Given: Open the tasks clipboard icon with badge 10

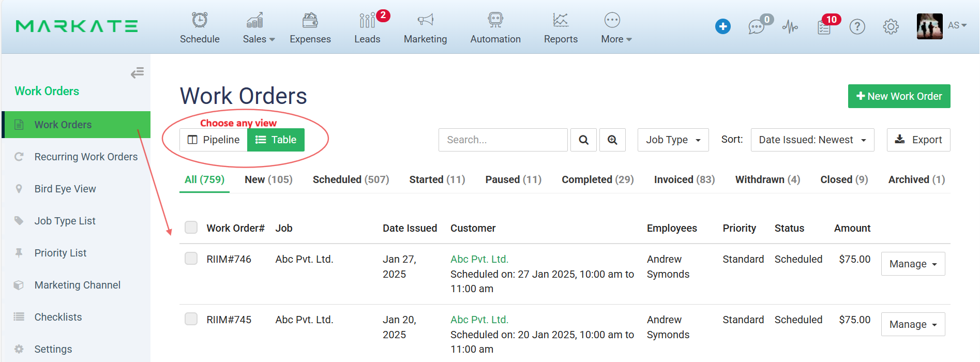Looking at the screenshot, I should [x=824, y=27].
